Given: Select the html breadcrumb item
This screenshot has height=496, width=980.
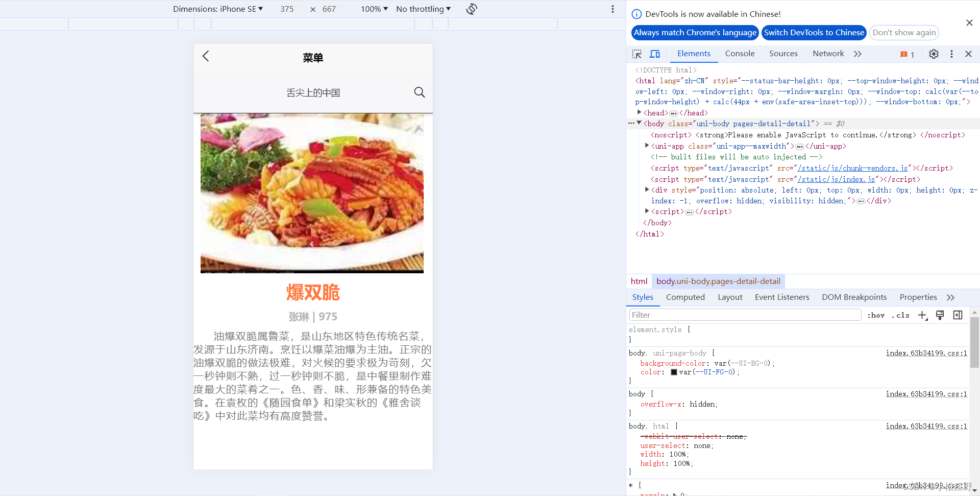Looking at the screenshot, I should pos(639,281).
